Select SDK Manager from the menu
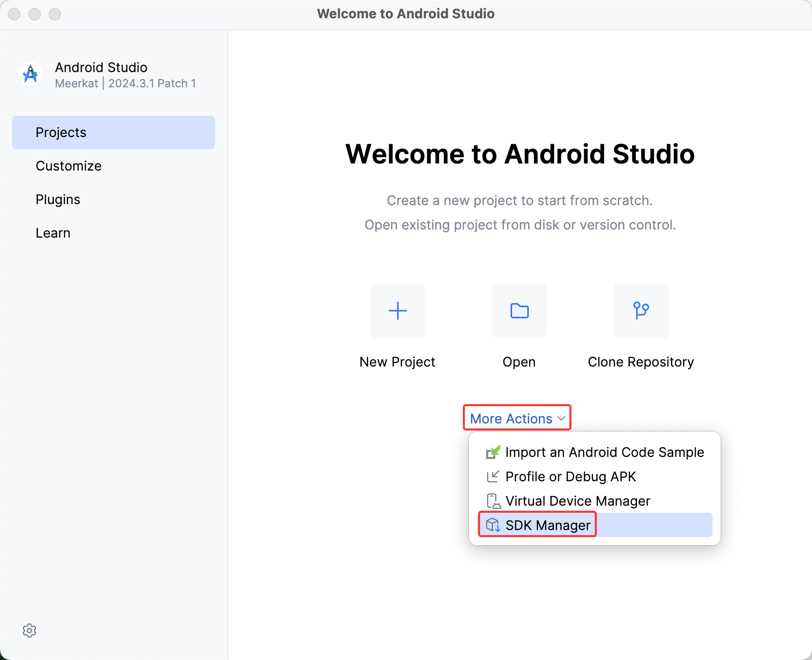 pos(547,525)
